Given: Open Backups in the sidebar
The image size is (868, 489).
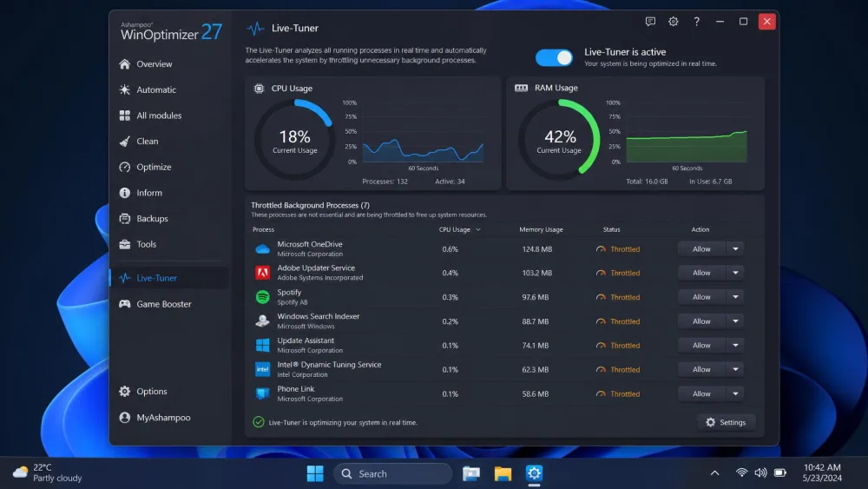Looking at the screenshot, I should point(169,219).
